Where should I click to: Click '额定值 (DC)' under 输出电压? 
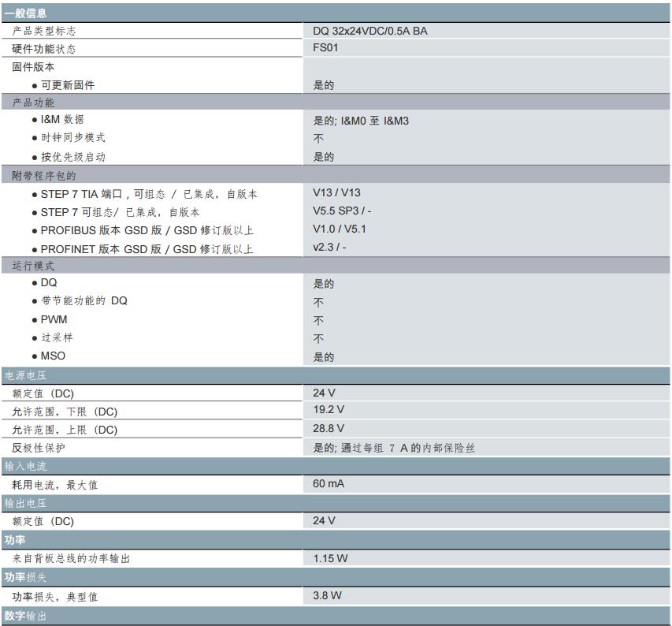point(43,521)
